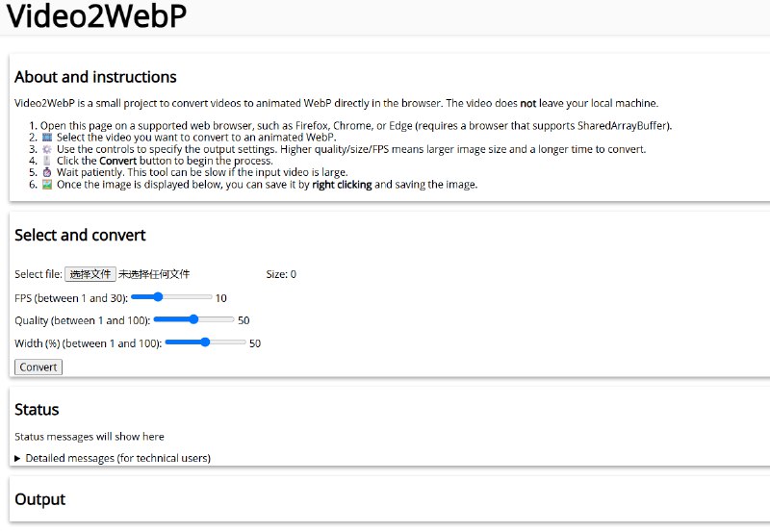Open the Detailed messages (for technical users) section
Screen dimensions: 770x532
(x=117, y=459)
